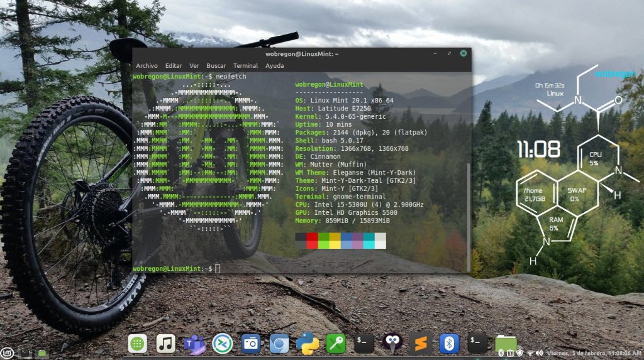Open the music player dock icon
The image size is (644, 360).
[165, 343]
